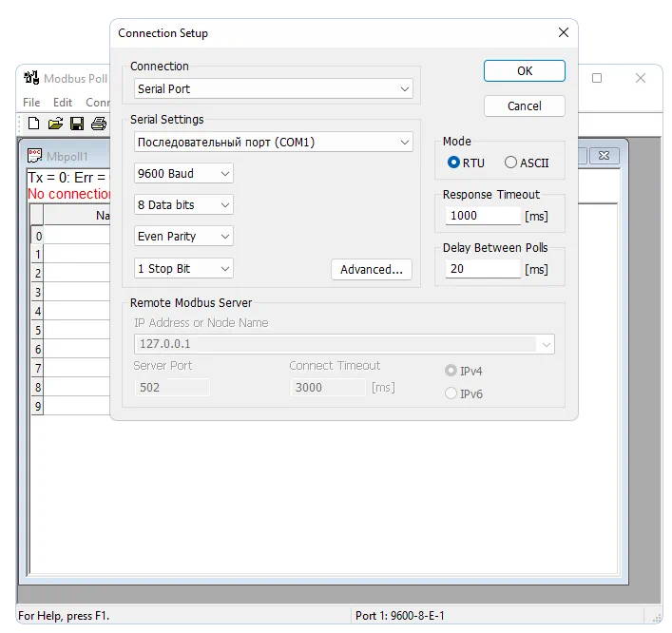Viewport: 672px width, 633px height.
Task: Click the Response Timeout input field
Action: (x=483, y=216)
